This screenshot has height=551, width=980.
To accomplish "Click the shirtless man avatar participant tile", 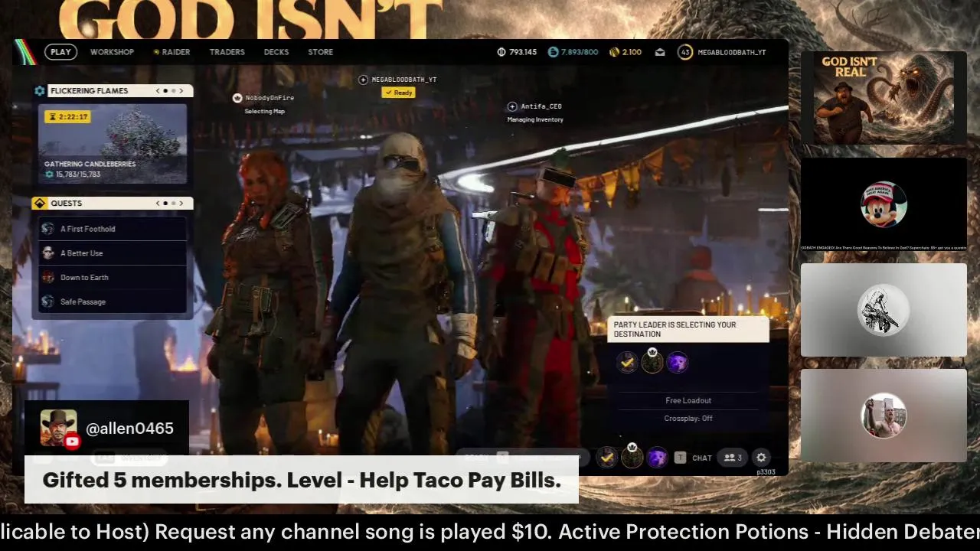I will coord(884,416).
